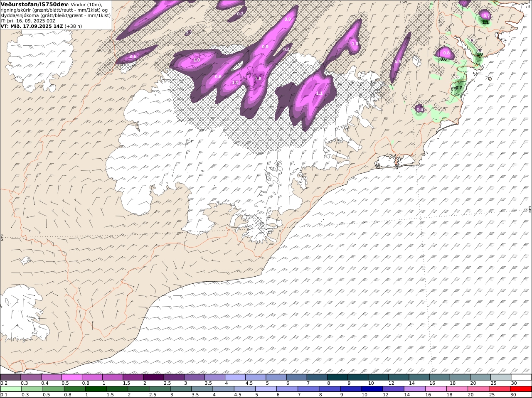Click the '64N' latitude label on the right edge
Viewport: 532px width, 398px height.
530,209
